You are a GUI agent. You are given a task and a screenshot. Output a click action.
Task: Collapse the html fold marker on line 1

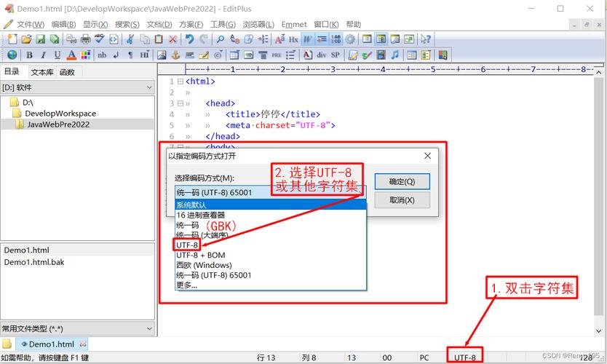(x=180, y=82)
